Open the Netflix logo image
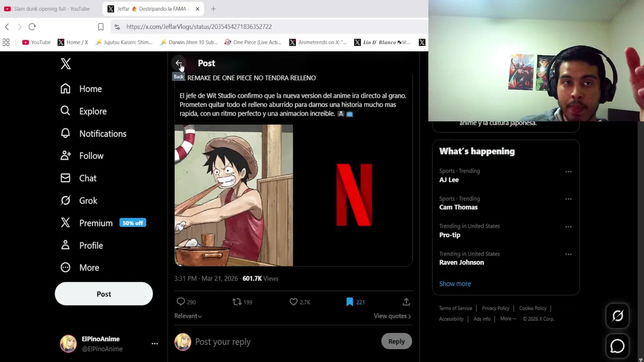644x362 pixels. click(353, 196)
